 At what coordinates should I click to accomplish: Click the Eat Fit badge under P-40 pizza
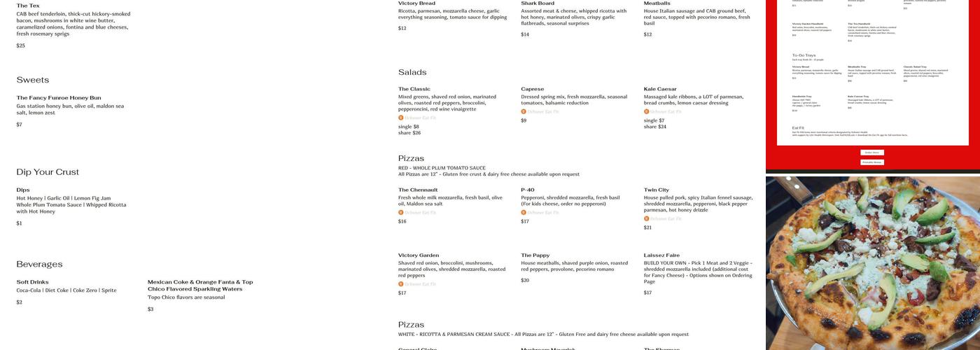tap(540, 213)
